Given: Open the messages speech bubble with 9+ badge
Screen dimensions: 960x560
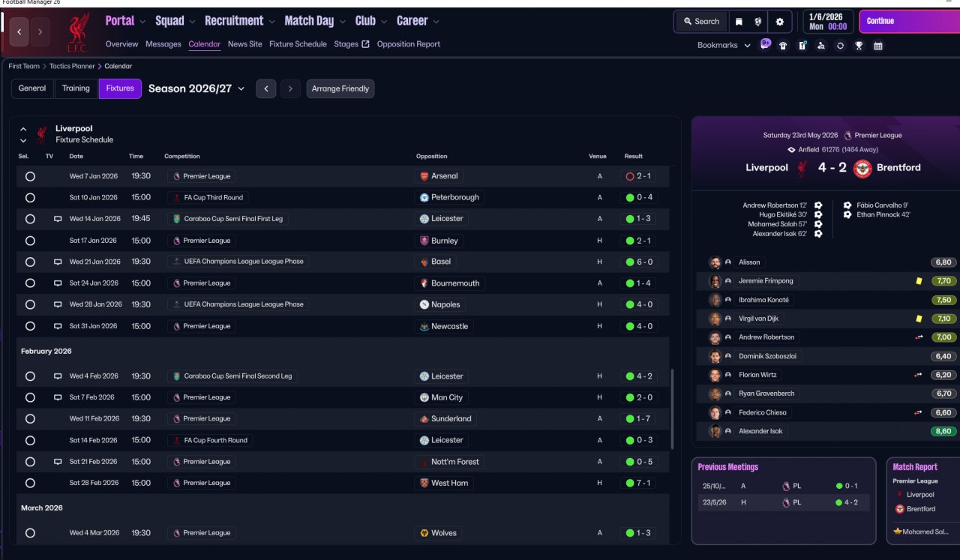Looking at the screenshot, I should [766, 44].
